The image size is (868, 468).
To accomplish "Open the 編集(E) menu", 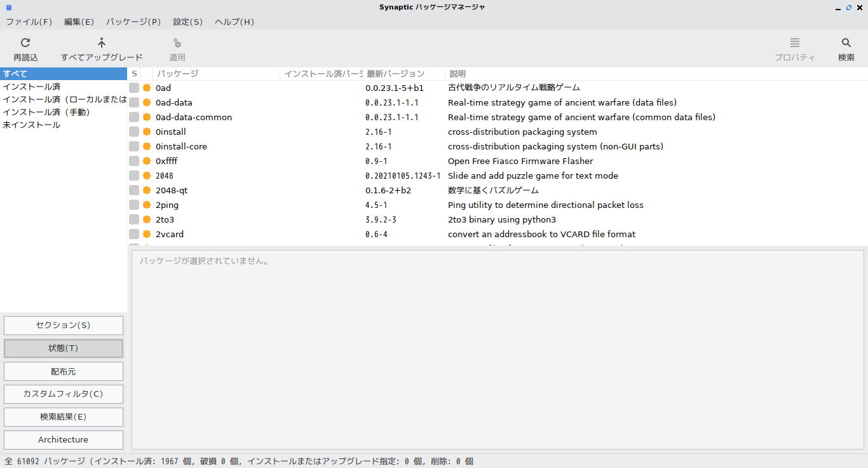I will (79, 22).
